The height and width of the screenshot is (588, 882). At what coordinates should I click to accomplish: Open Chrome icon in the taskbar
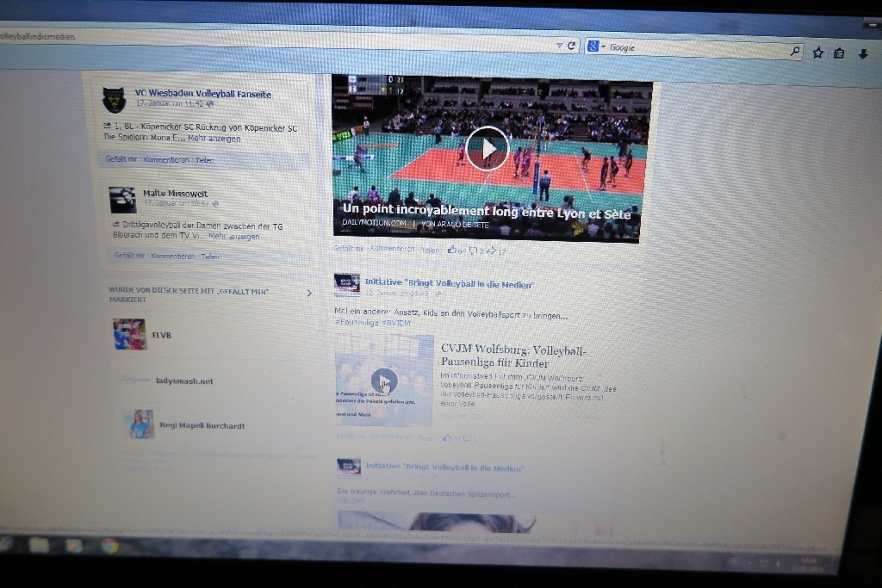pos(109,546)
